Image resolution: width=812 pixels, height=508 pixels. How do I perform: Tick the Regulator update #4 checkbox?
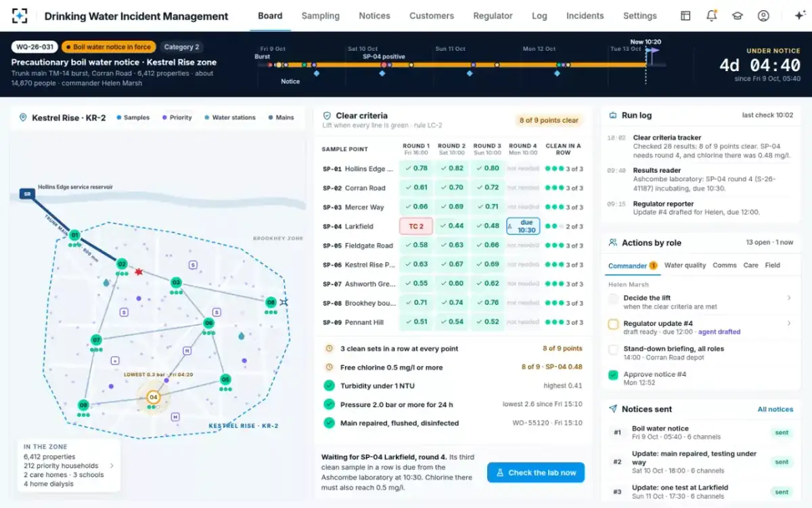(613, 324)
